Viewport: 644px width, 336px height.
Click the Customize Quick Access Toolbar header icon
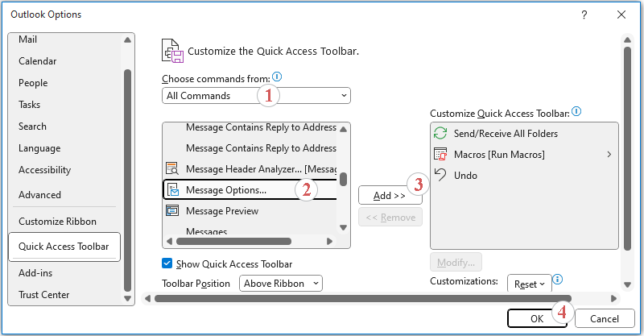point(172,51)
